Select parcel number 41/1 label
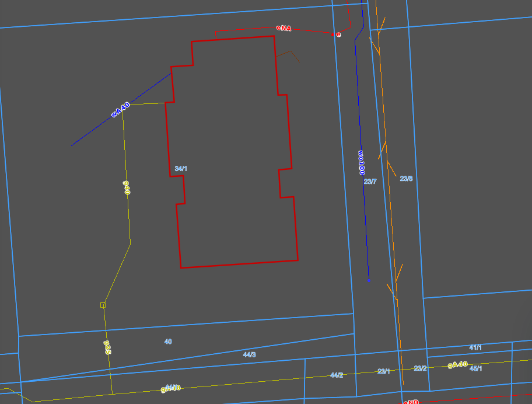Image resolution: width=532 pixels, height=404 pixels. (x=475, y=347)
